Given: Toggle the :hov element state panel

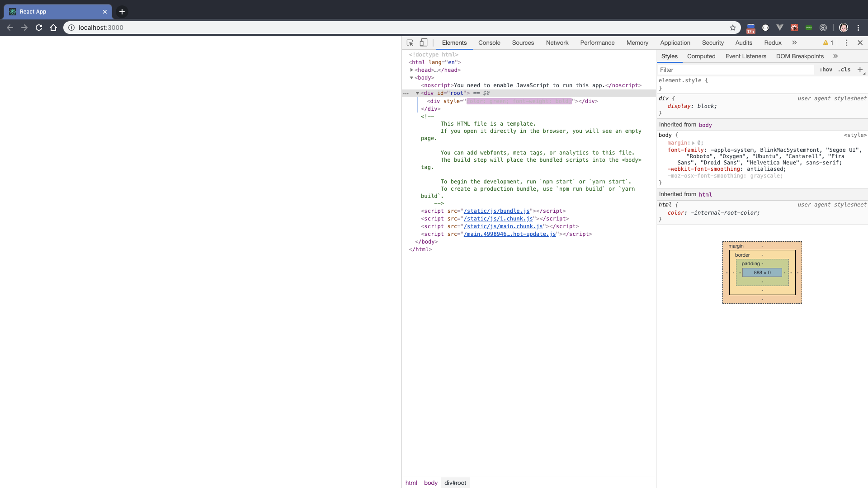Looking at the screenshot, I should click(x=826, y=70).
